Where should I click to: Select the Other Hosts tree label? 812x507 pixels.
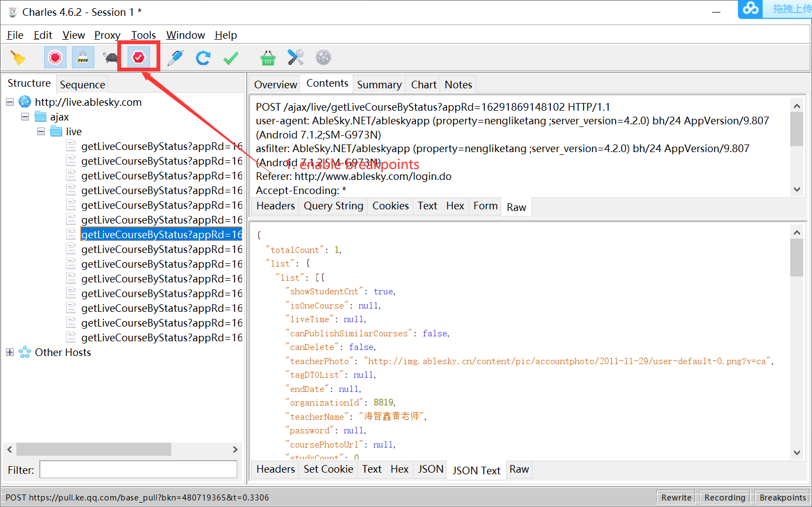(x=63, y=352)
